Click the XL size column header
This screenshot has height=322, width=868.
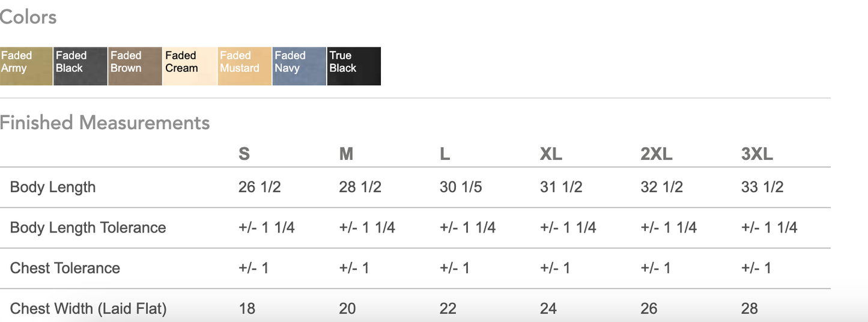point(551,154)
